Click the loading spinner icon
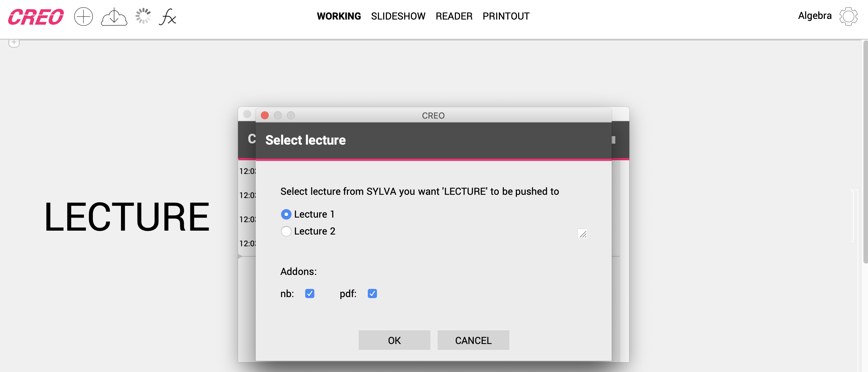 tap(143, 16)
